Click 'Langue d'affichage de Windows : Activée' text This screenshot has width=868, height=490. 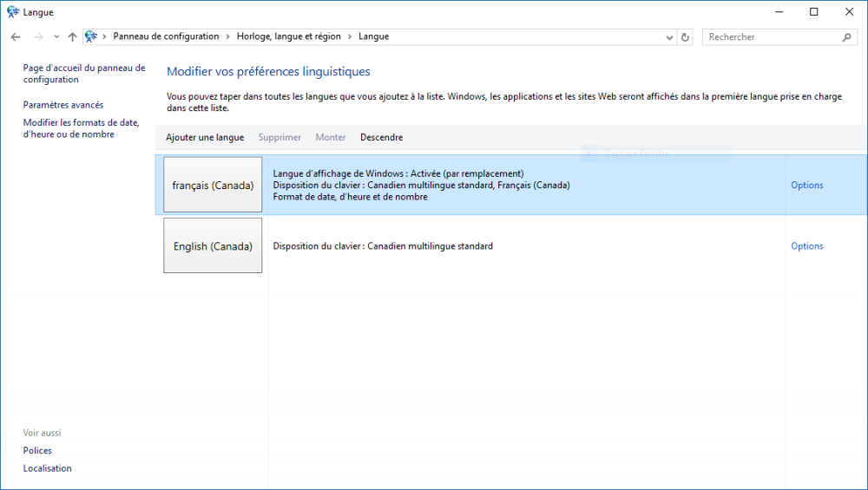(x=398, y=173)
